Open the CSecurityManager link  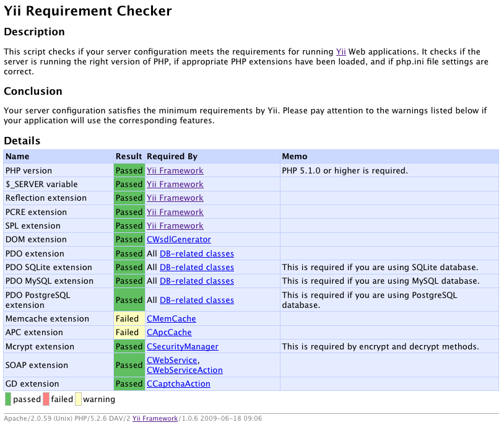182,346
